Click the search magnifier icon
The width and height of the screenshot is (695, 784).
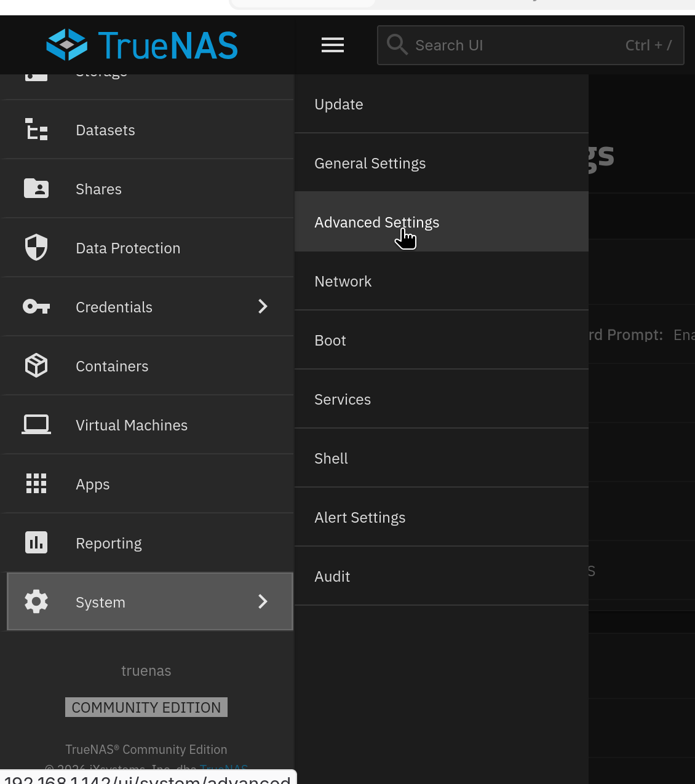point(397,44)
